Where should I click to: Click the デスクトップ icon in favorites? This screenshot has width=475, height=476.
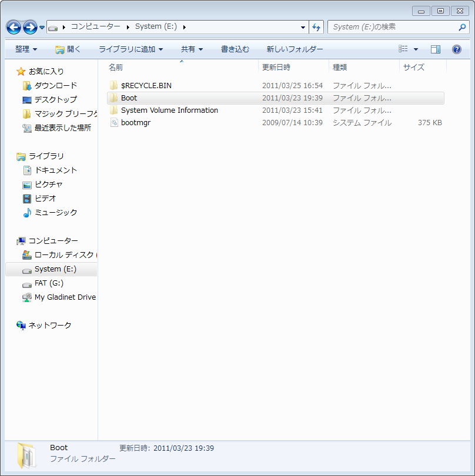[26, 99]
